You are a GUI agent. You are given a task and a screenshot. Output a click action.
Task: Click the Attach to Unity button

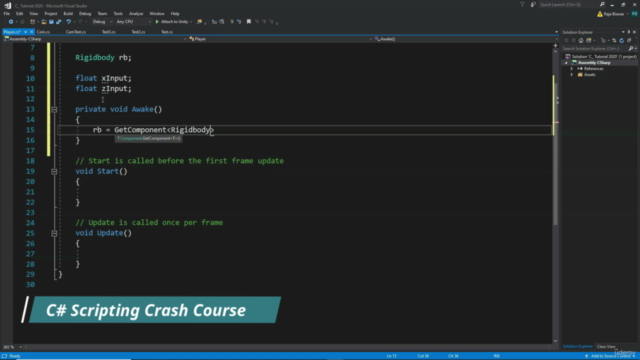coord(173,22)
